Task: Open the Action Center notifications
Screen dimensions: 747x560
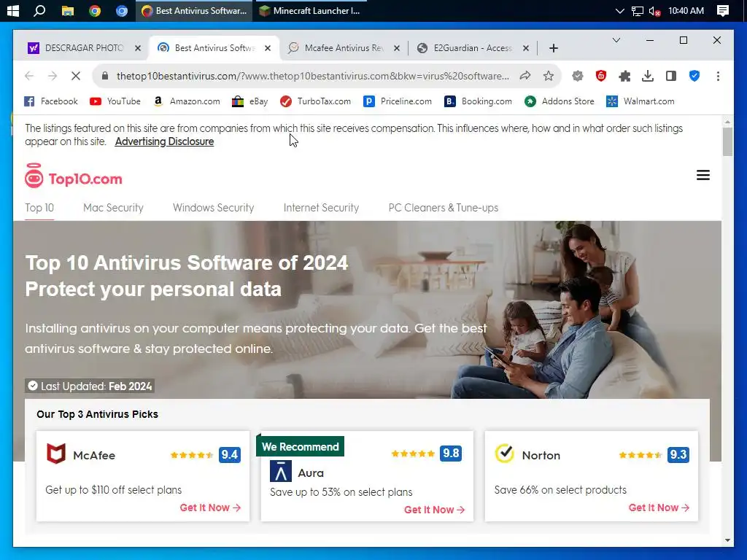Action: 723,10
